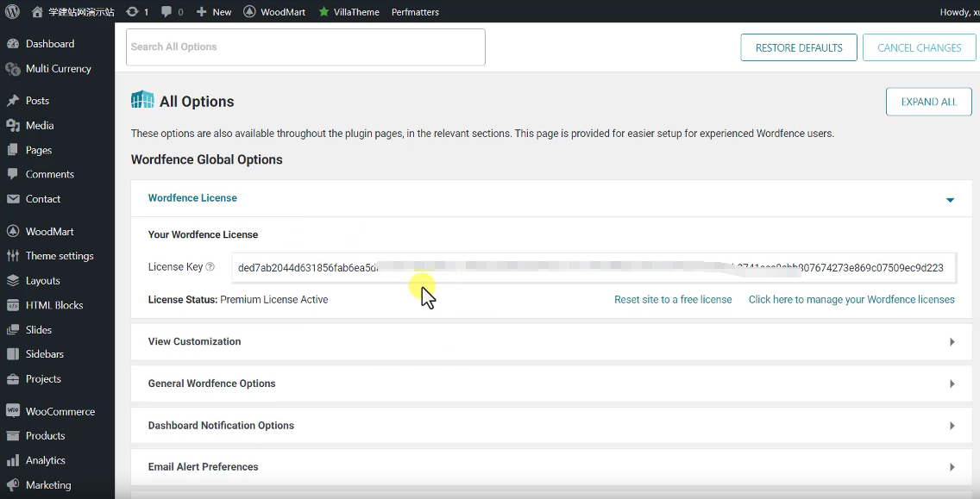This screenshot has height=499, width=980.
Task: Click the Wordfence Global Options heading
Action: pyautogui.click(x=206, y=159)
